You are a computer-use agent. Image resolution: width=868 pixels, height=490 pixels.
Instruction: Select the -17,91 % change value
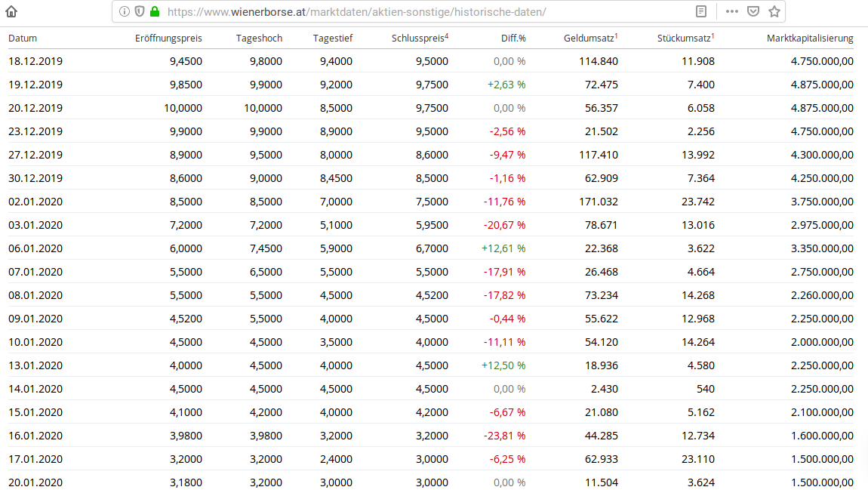505,272
